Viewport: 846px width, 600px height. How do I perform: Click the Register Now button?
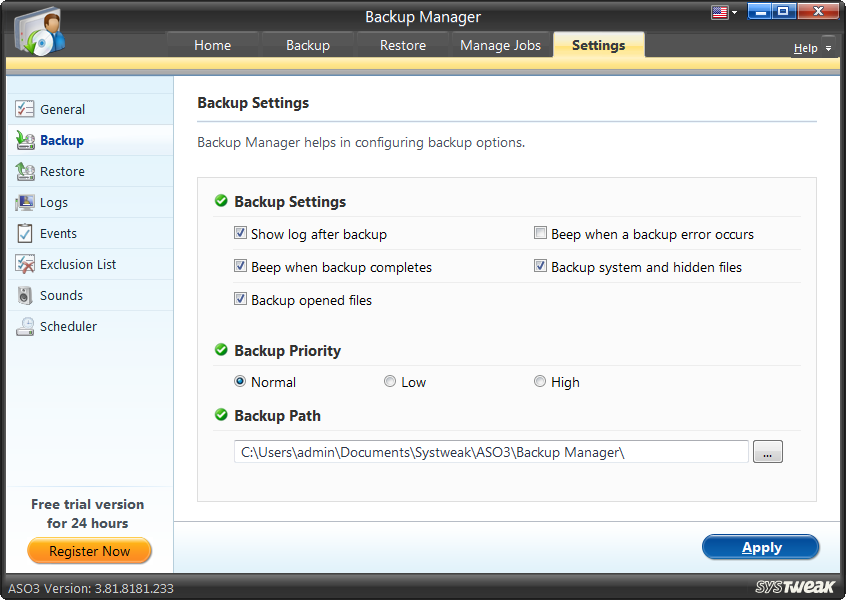(89, 551)
